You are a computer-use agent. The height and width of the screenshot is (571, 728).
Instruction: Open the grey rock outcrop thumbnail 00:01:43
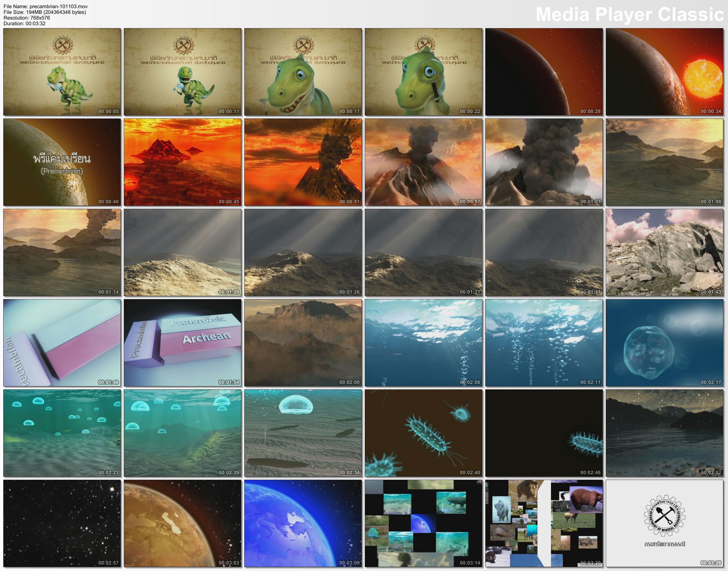coord(665,252)
